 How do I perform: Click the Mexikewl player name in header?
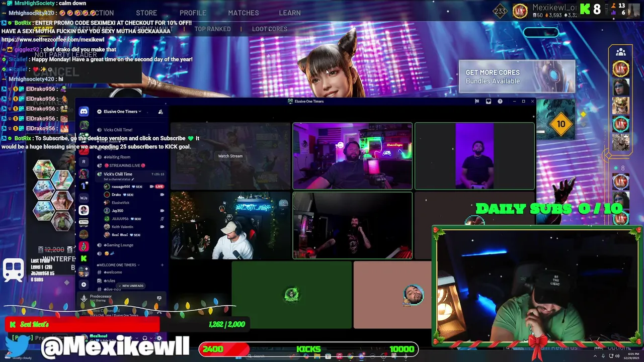point(554,8)
